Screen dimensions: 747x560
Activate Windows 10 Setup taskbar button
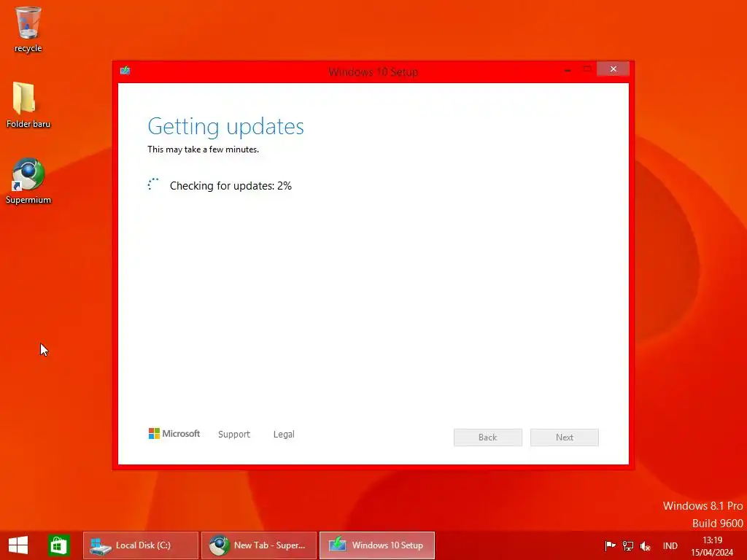point(377,545)
